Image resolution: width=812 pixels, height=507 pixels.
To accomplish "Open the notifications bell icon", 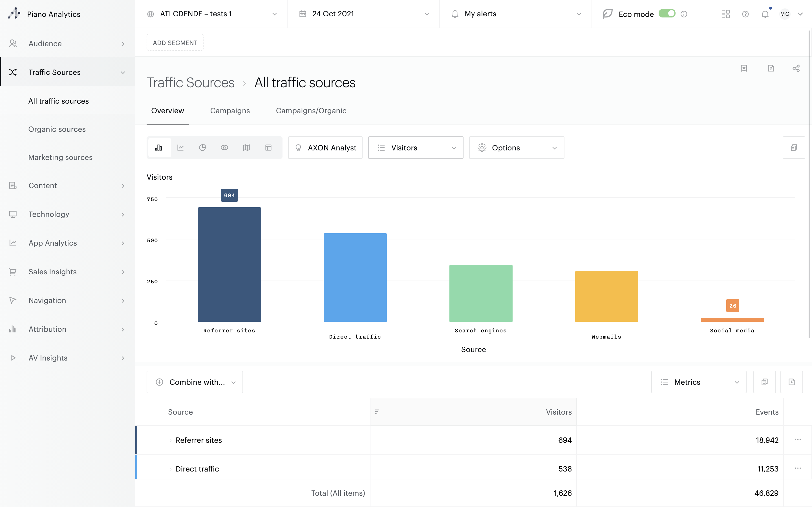I will coord(765,14).
